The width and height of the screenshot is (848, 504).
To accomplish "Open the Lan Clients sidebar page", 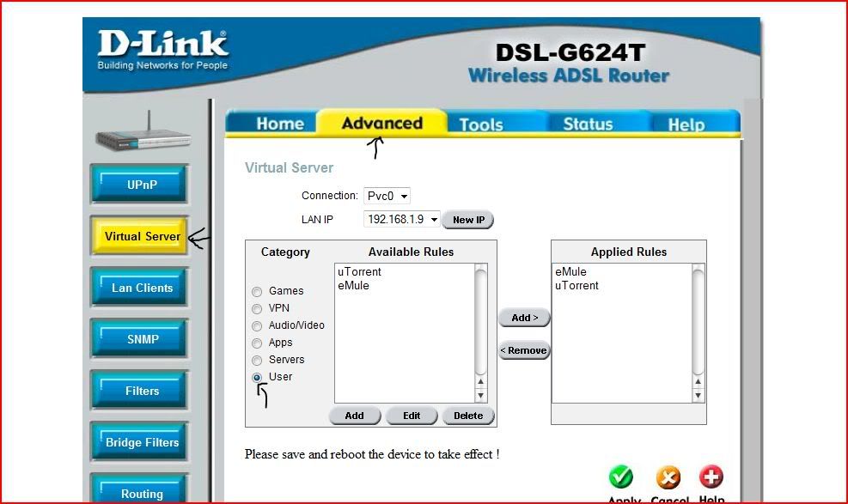I will pos(141,288).
